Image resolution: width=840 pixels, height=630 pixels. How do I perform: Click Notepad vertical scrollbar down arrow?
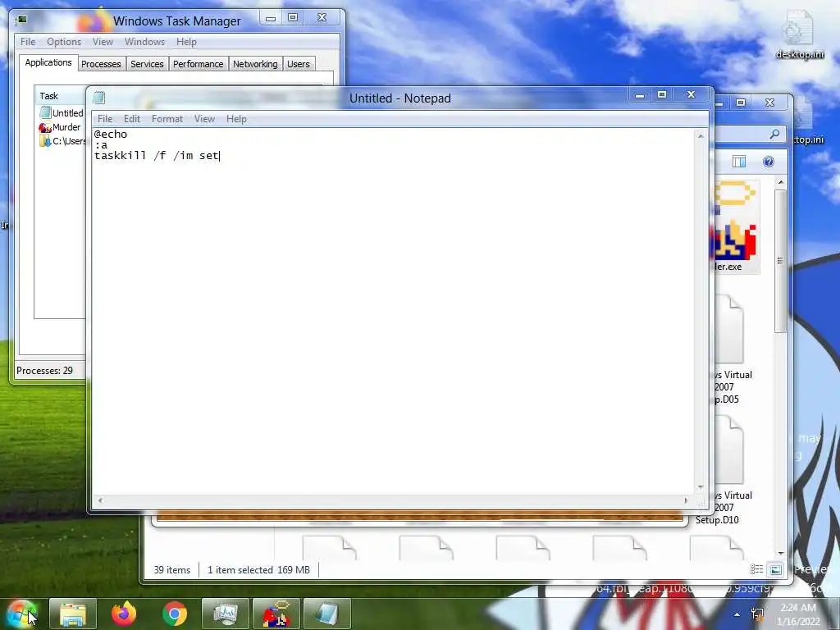(701, 487)
